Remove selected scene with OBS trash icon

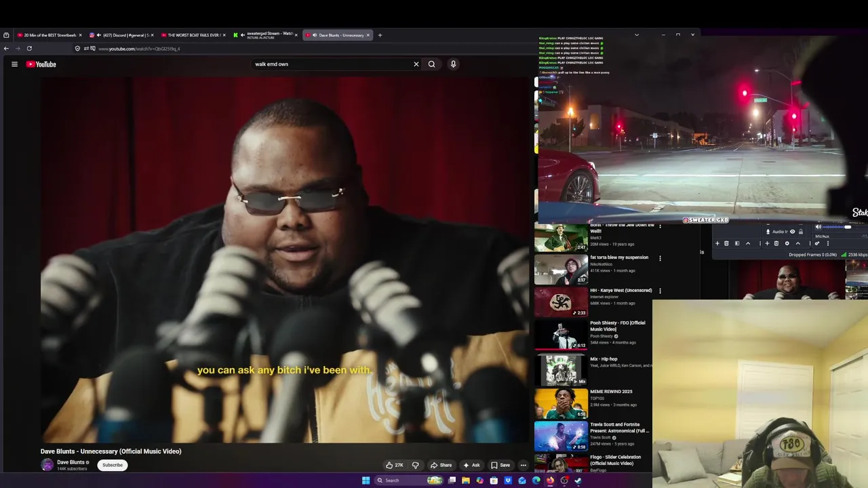point(726,243)
